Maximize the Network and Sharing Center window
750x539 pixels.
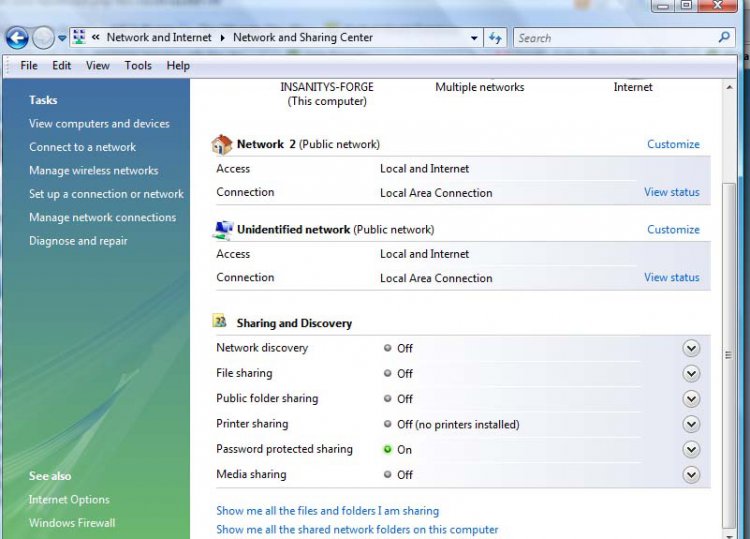(686, 6)
